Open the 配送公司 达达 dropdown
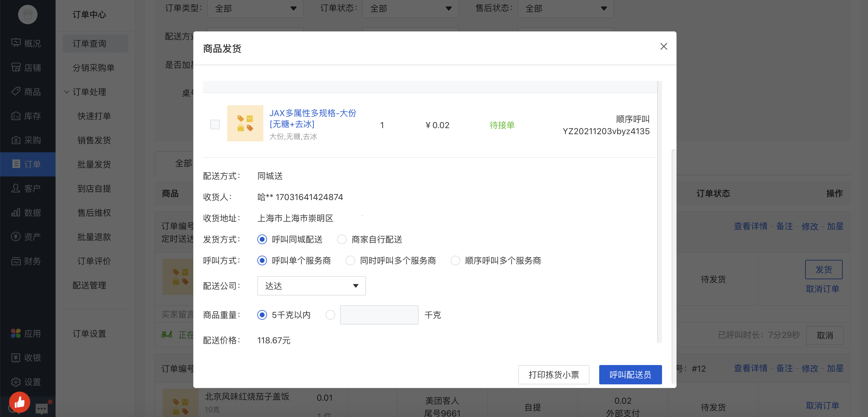 (311, 286)
